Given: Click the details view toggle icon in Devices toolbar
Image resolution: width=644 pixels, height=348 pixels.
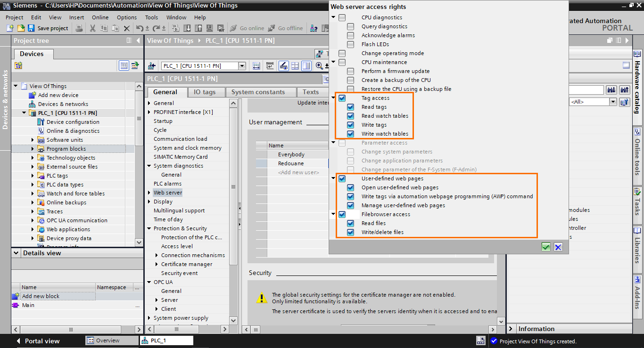Looking at the screenshot, I should pyautogui.click(x=124, y=65).
